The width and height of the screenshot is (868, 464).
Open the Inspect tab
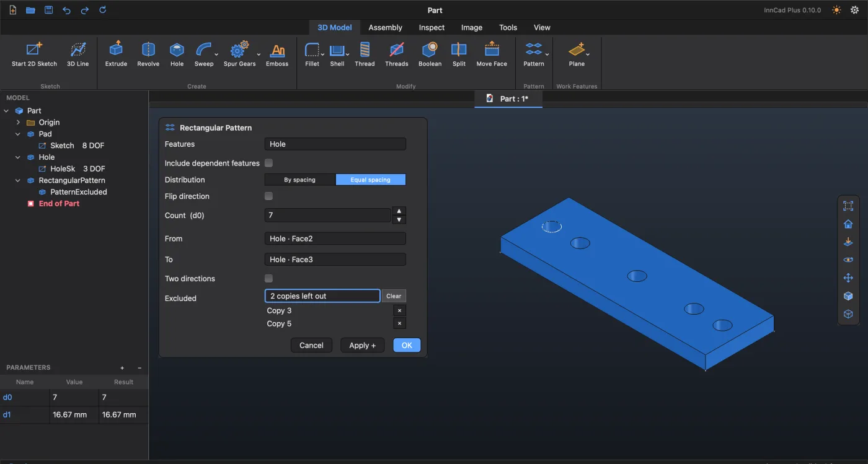click(432, 27)
